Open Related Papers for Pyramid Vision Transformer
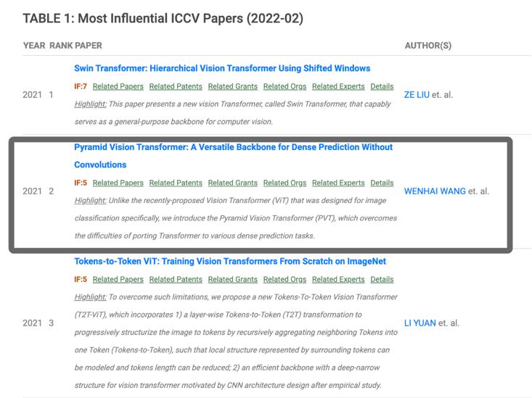532x398 pixels. pyautogui.click(x=118, y=183)
